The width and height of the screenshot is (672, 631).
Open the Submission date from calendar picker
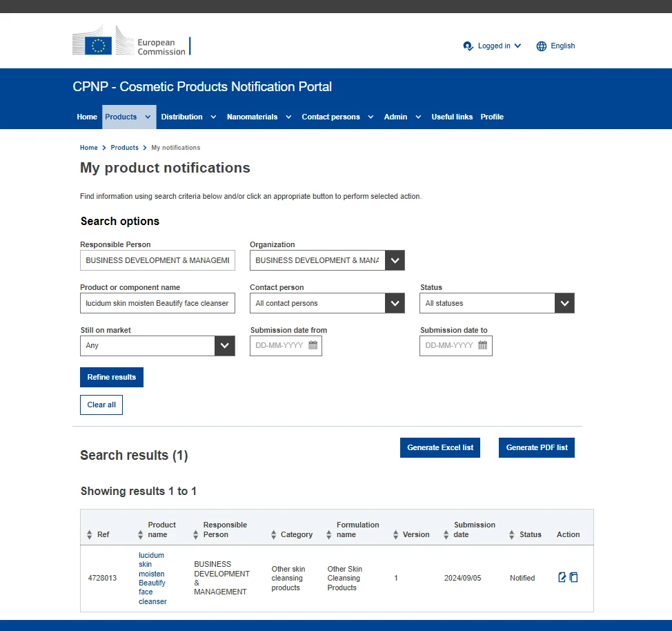pyautogui.click(x=313, y=345)
